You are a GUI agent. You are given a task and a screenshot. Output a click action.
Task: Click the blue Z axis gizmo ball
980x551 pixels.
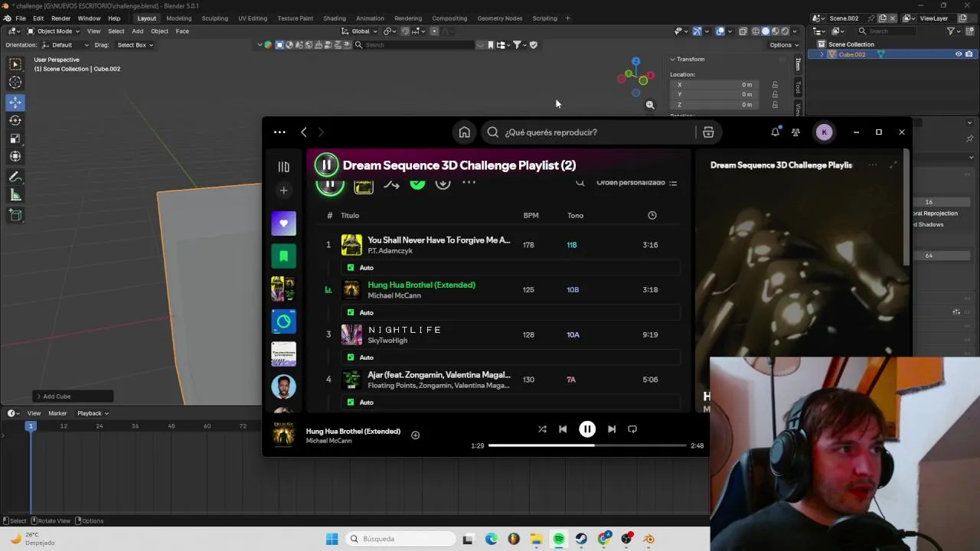[x=635, y=61]
